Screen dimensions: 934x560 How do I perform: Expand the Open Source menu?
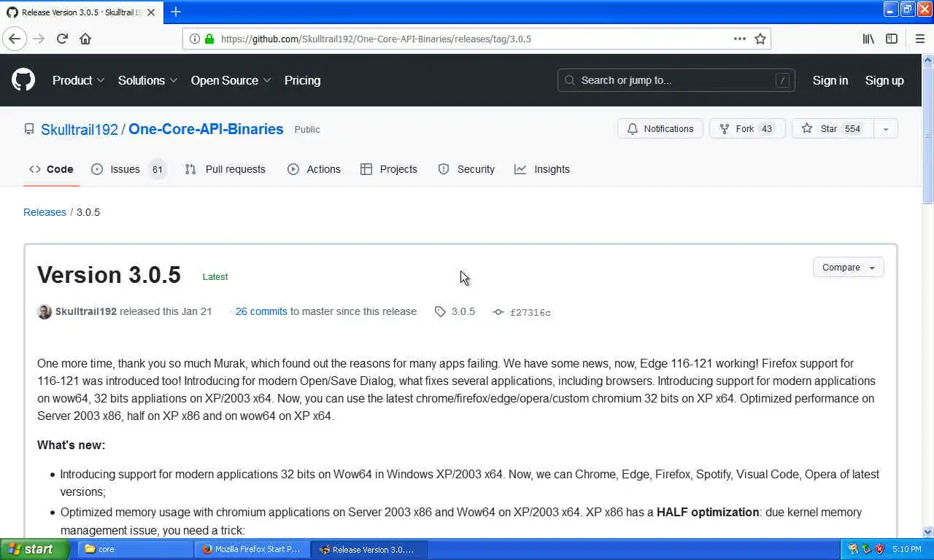231,80
